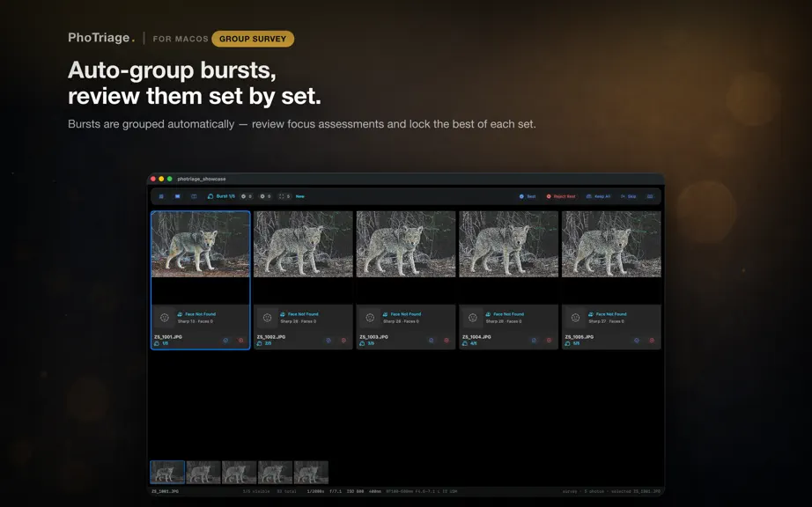Click Face Not Found label on ZS_1005.JPG
Image resolution: width=812 pixels, height=507 pixels.
pos(611,314)
